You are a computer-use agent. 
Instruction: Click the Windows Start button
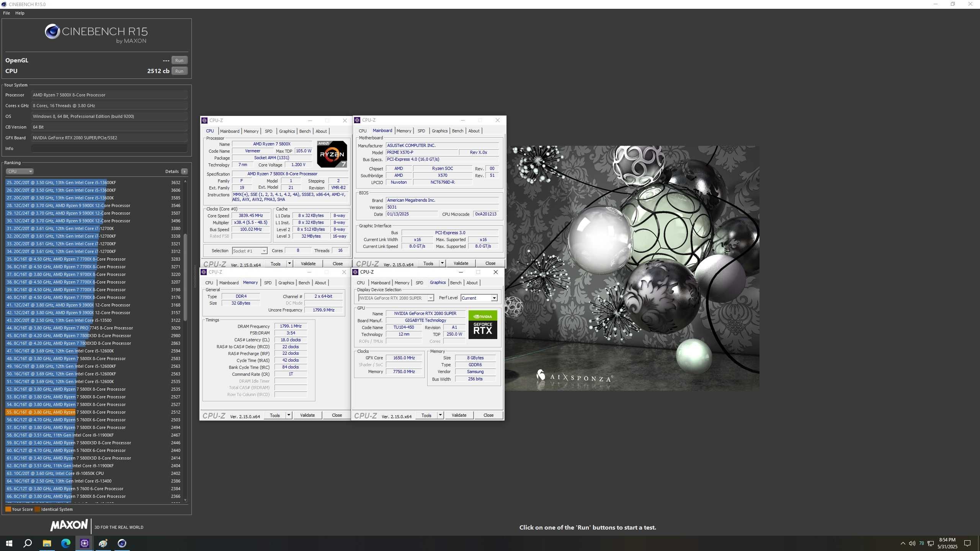9,543
